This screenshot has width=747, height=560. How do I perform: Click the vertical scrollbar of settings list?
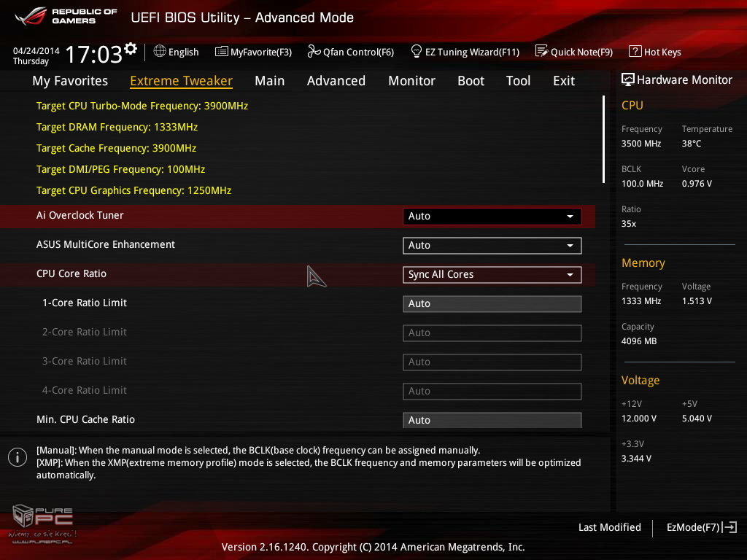point(603,139)
